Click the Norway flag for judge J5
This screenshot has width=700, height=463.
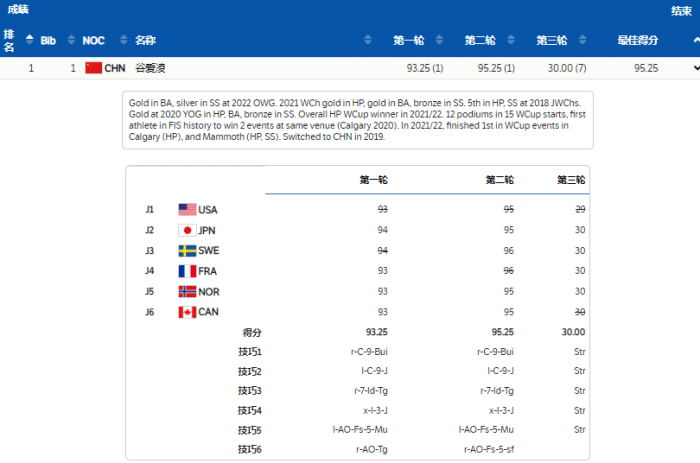coord(187,292)
